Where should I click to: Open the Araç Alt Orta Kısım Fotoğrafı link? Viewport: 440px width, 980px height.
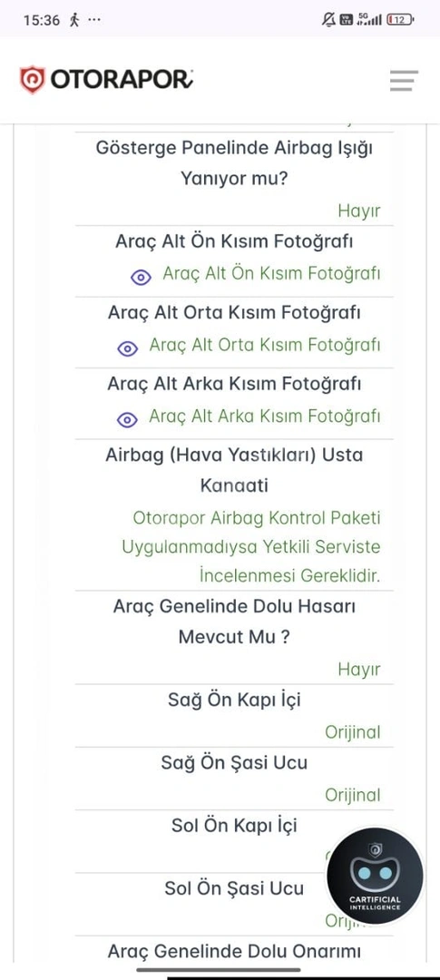pos(264,345)
